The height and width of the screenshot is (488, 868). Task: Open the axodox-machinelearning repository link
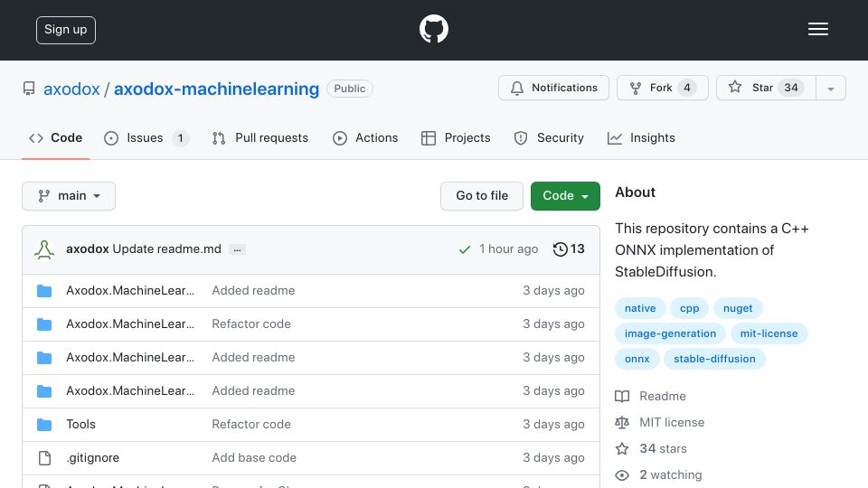point(216,89)
